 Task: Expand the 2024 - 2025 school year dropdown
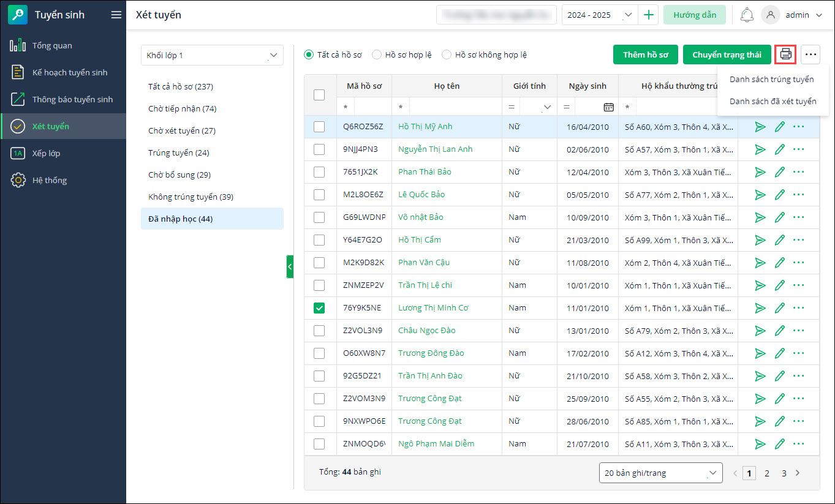click(x=628, y=15)
